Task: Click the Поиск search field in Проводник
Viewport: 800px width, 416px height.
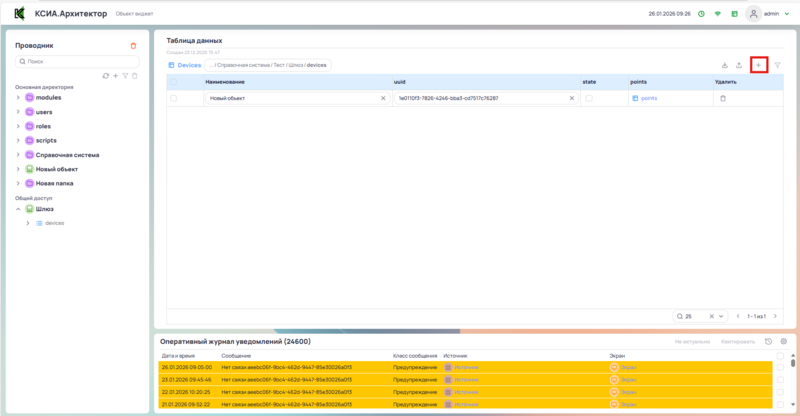Action: 77,62
